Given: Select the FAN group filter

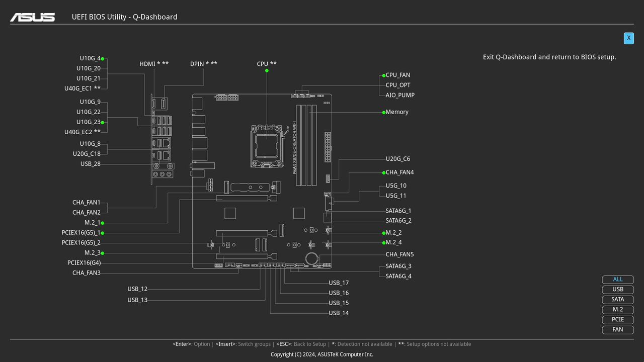Looking at the screenshot, I should [618, 330].
